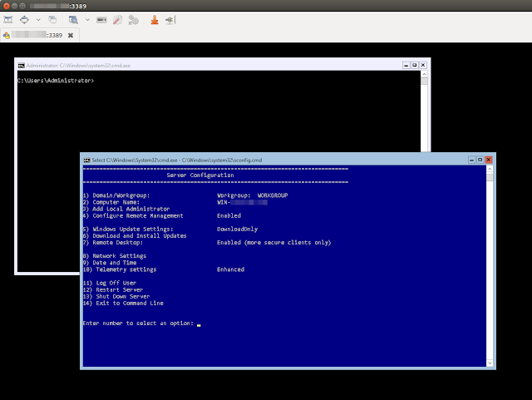Click the orange minimize window icon
The height and width of the screenshot is (400, 532).
154,19
